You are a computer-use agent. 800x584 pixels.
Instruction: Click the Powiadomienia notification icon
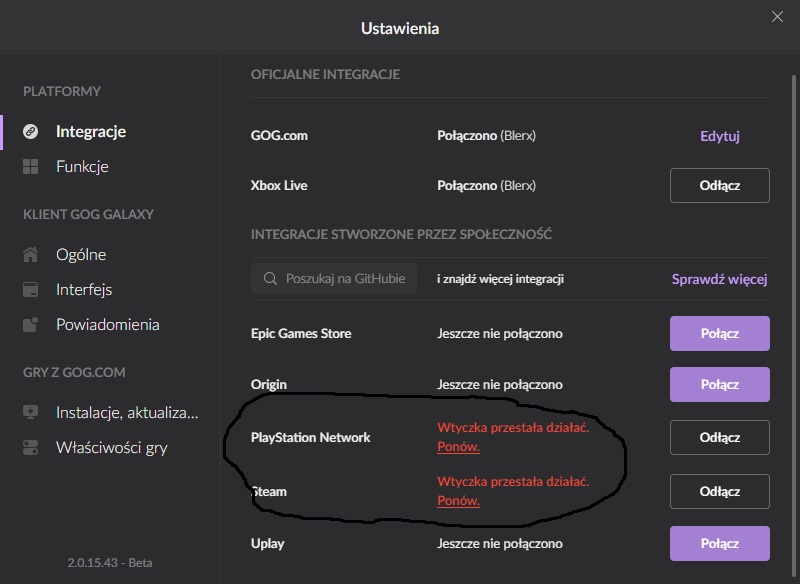click(x=31, y=325)
